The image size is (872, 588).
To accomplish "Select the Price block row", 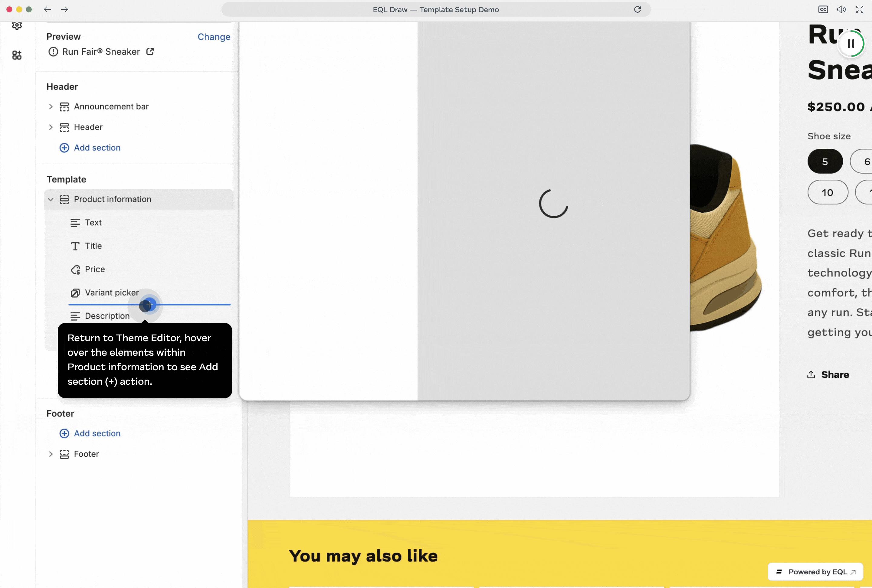I will (x=139, y=269).
